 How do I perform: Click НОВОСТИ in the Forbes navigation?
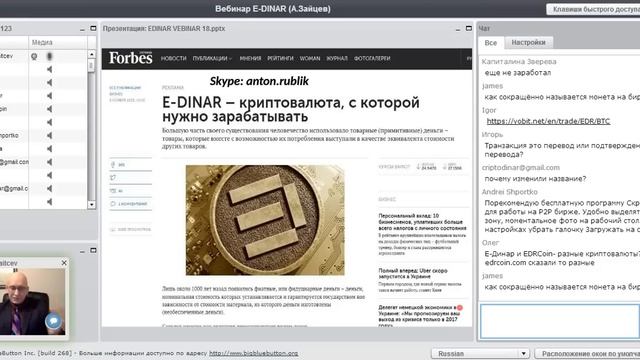point(173,58)
